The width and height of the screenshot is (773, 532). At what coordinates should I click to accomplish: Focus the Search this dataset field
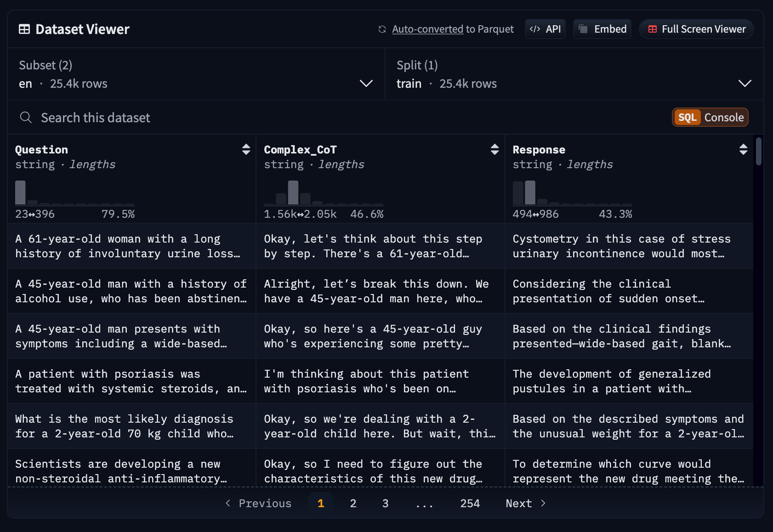322,118
